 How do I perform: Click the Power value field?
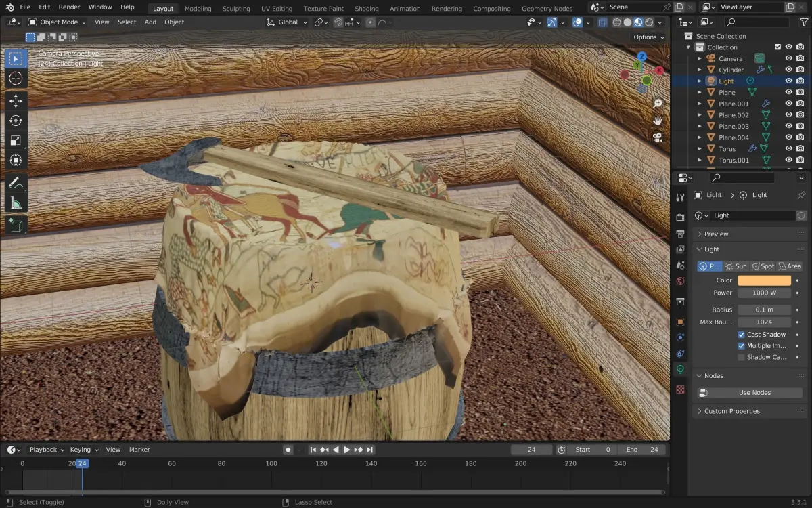(x=764, y=293)
